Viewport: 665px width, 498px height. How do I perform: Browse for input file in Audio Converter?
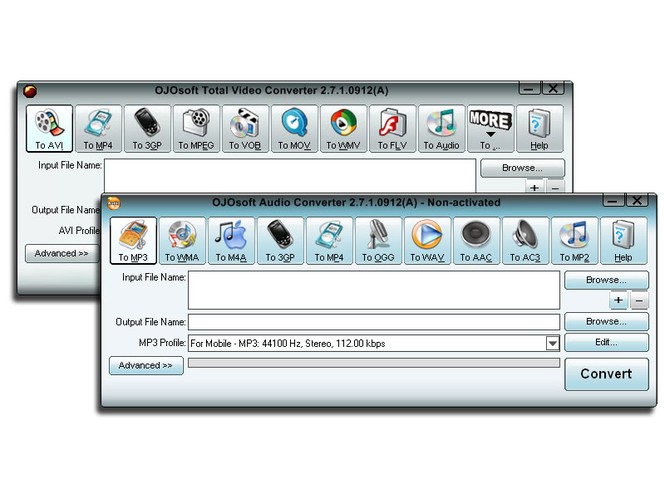tap(606, 280)
